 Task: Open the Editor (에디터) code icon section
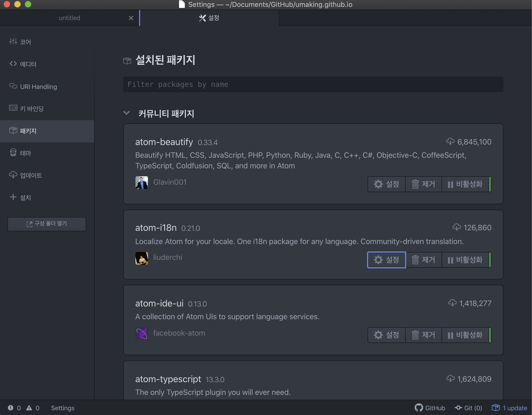point(13,64)
